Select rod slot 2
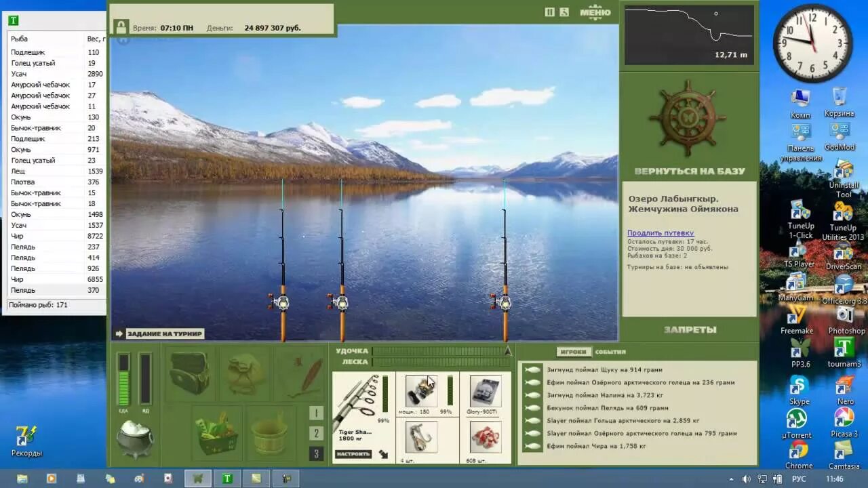868x488 pixels. tap(316, 433)
